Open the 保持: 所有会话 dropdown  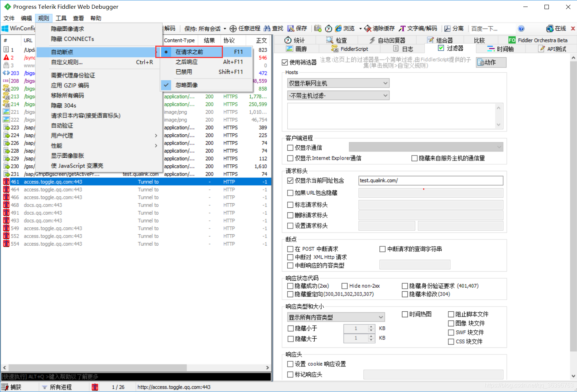coord(205,28)
